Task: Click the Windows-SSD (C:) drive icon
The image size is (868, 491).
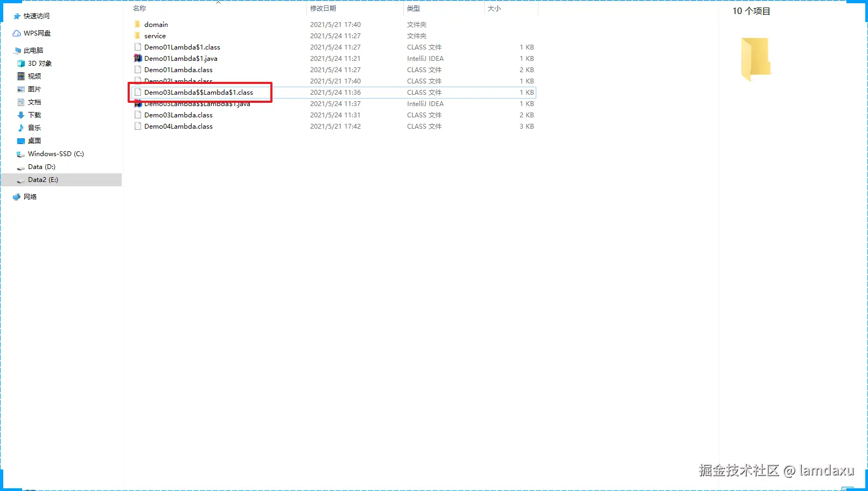Action: (21, 154)
